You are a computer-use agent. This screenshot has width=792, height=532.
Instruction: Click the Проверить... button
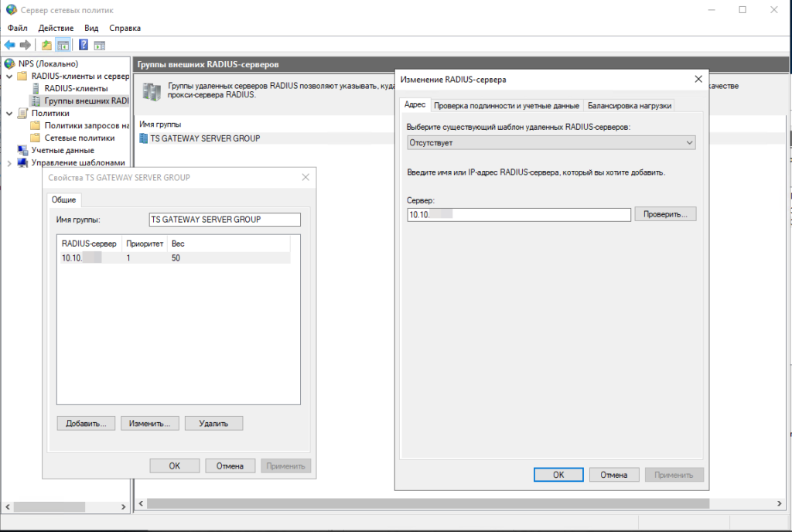pyautogui.click(x=665, y=214)
